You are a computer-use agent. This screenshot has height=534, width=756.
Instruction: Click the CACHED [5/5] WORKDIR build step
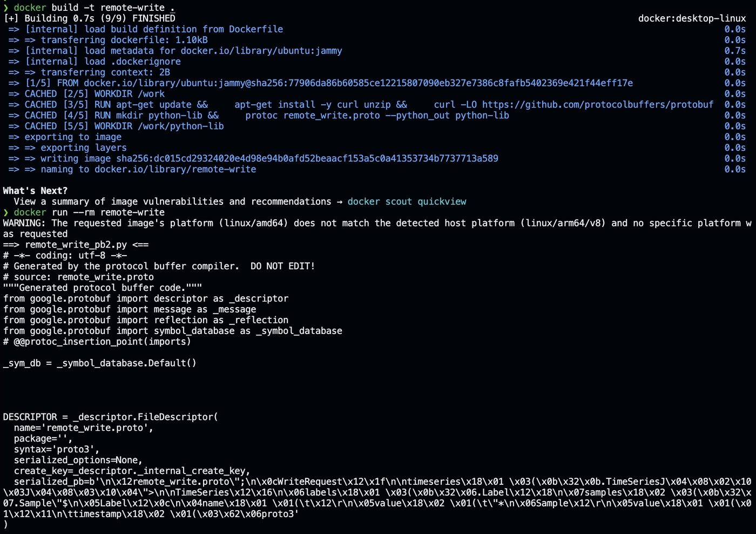click(x=124, y=126)
